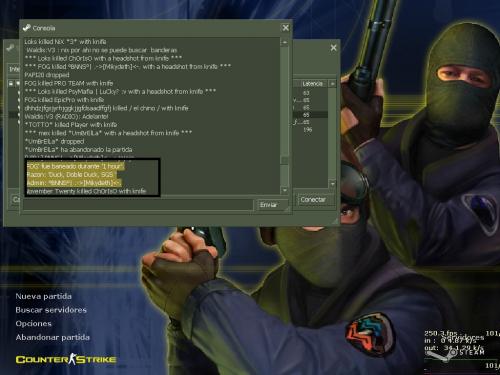
Task: Click the '*UmBrElLa* ha abandonado la partida' line
Action: pos(78,150)
